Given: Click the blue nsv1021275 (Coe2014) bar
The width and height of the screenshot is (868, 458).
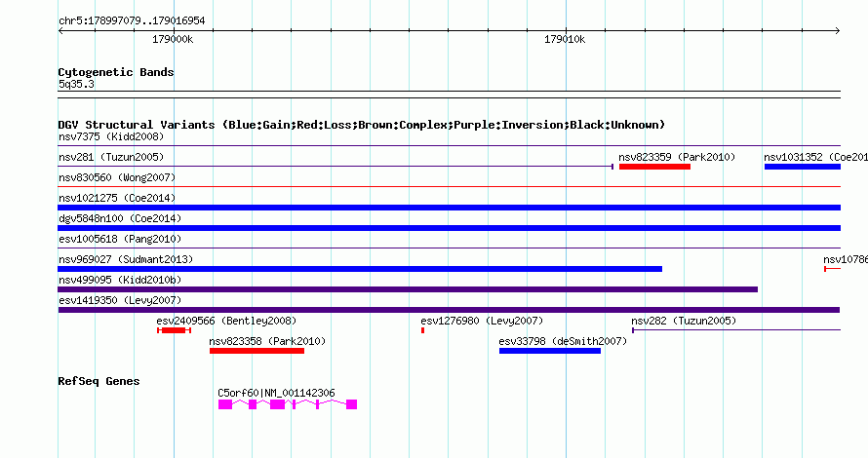Looking at the screenshot, I should [449, 208].
